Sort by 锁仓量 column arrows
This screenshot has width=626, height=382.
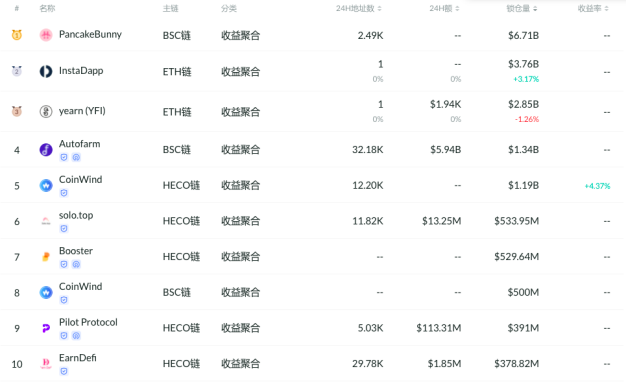pyautogui.click(x=535, y=8)
